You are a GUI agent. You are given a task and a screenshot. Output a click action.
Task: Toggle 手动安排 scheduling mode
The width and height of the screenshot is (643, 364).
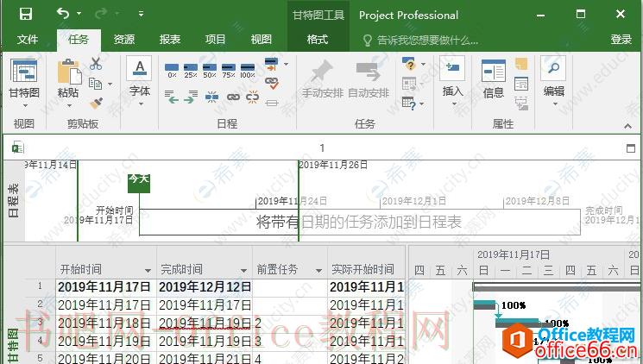tap(322, 80)
